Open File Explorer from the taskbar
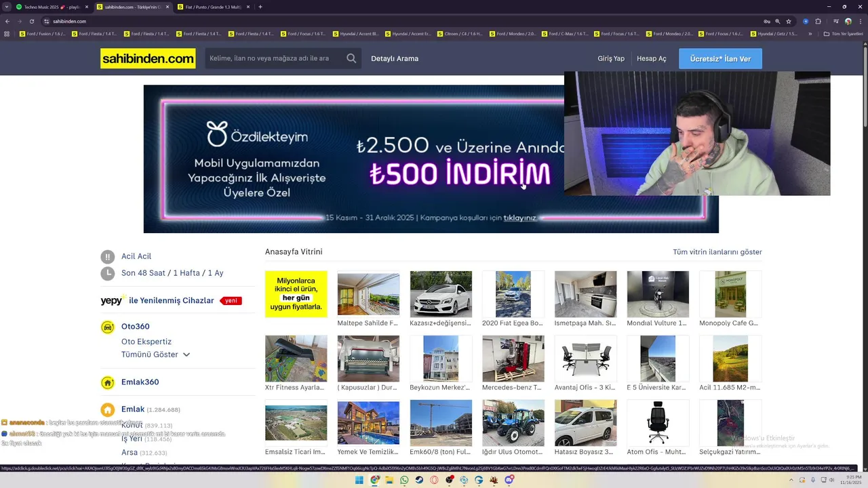 pos(389,480)
